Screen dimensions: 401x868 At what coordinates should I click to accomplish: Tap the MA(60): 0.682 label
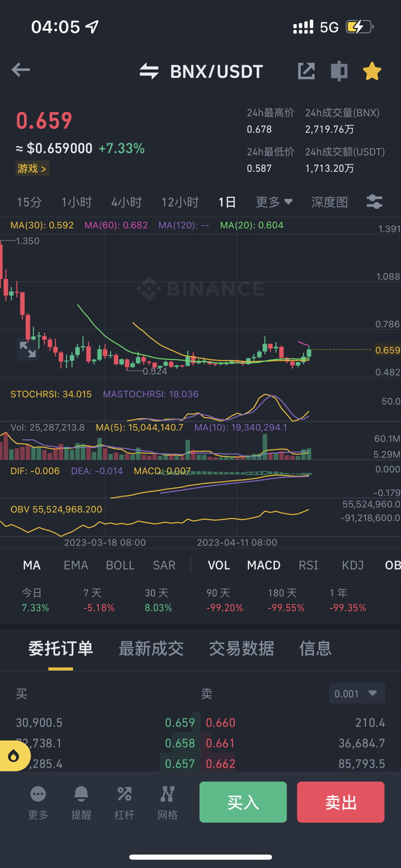[x=116, y=225]
